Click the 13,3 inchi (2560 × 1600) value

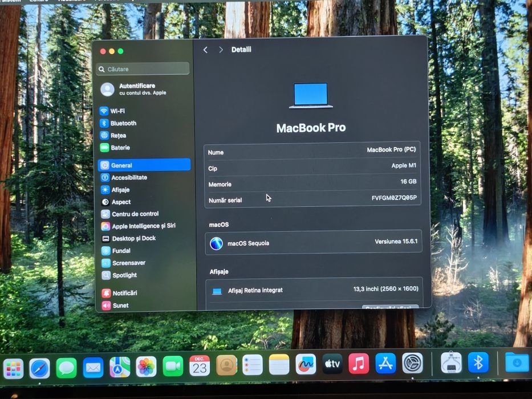[386, 289]
